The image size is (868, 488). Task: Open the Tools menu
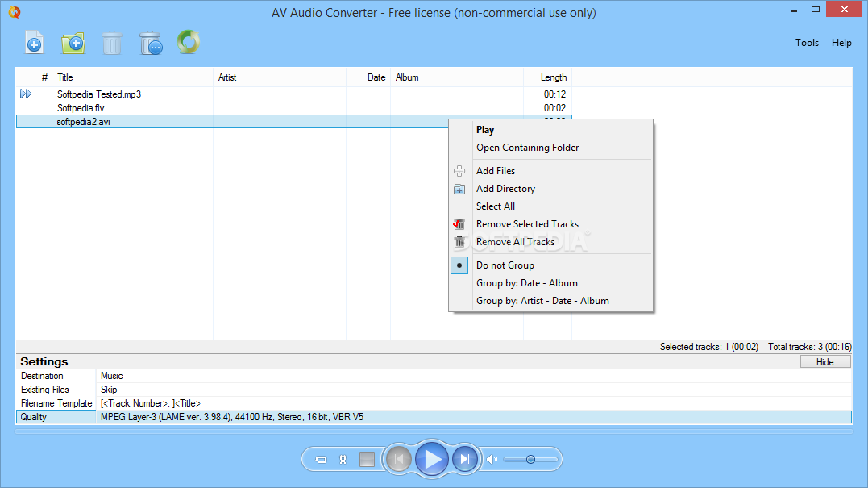pos(807,43)
